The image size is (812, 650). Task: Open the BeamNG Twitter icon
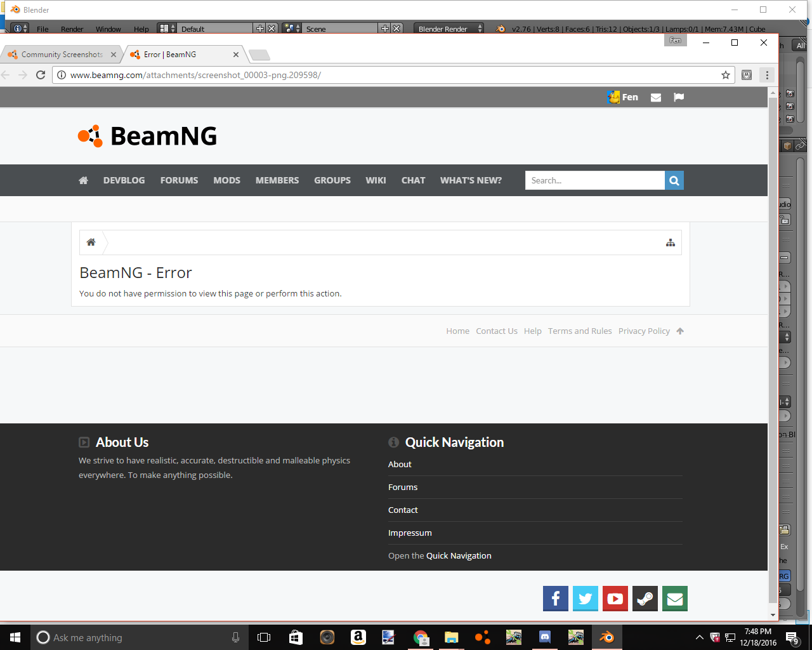pyautogui.click(x=586, y=599)
